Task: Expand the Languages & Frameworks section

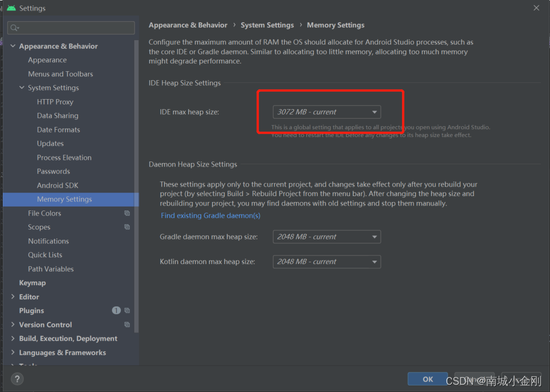Action: [13, 352]
